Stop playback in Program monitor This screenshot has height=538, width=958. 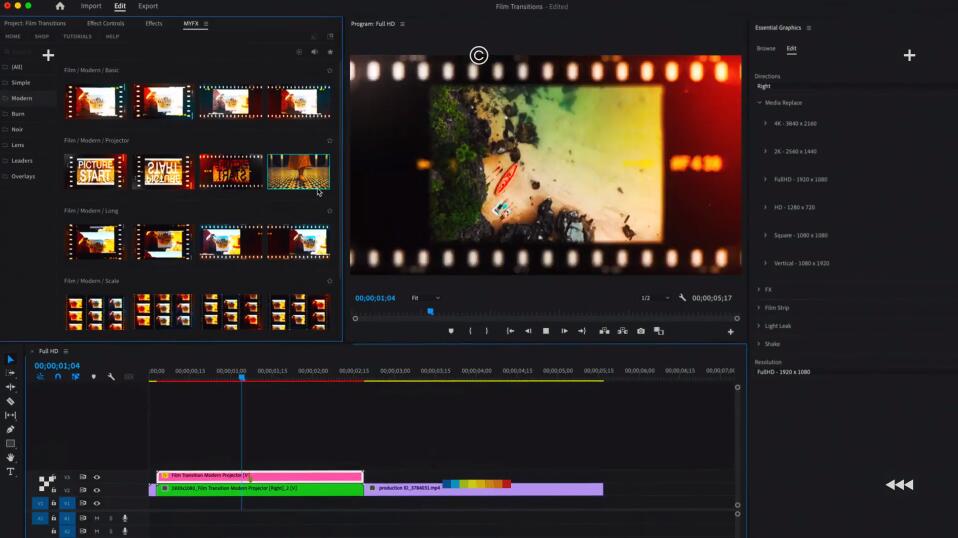click(x=546, y=331)
